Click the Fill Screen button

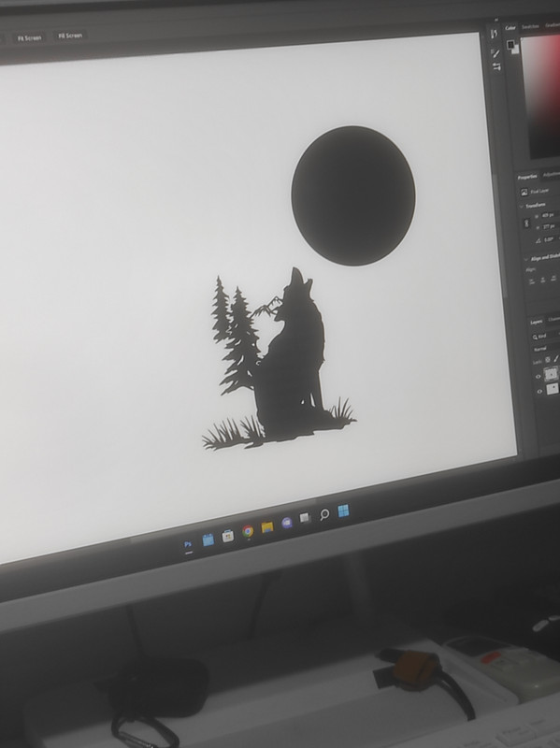coord(70,36)
